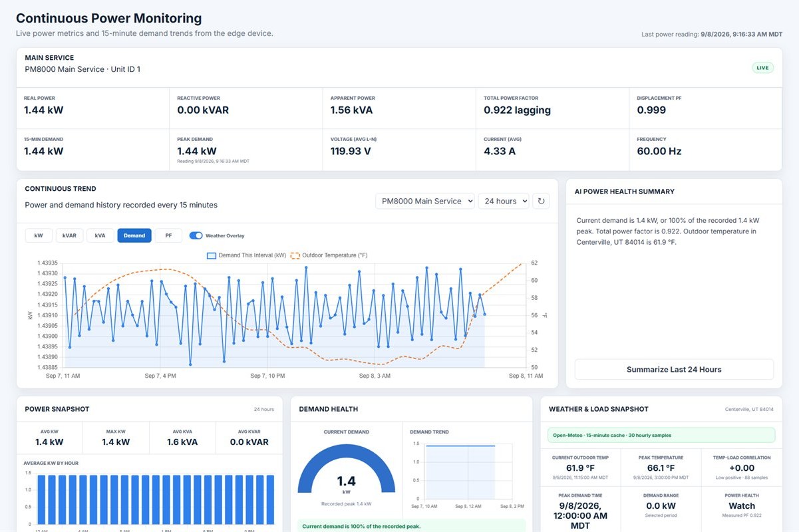Click the Real Power 1.44 kW value

coord(44,110)
